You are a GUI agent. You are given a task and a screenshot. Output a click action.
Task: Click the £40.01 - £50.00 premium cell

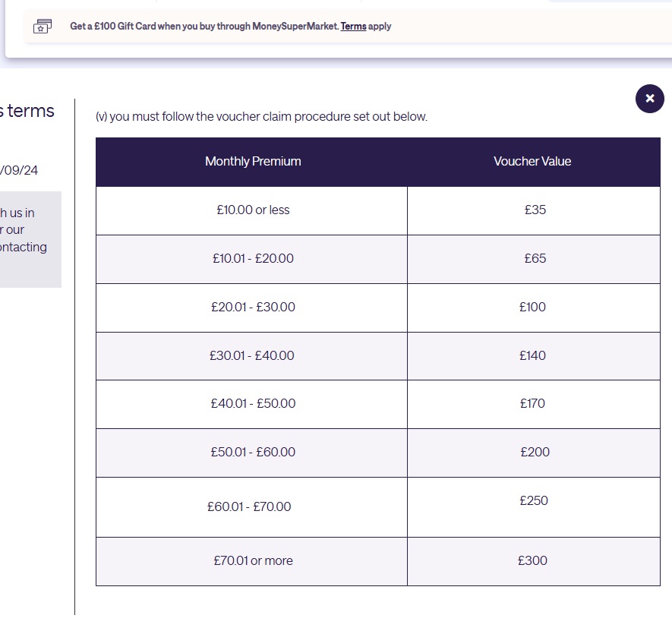(253, 404)
